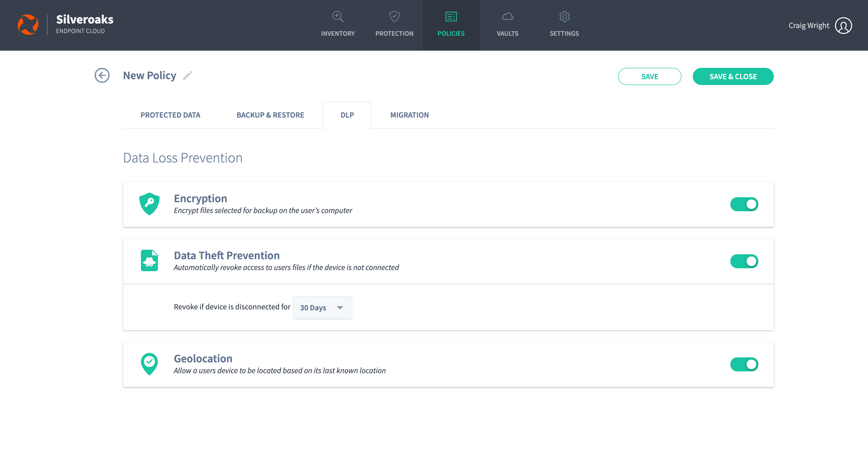Open the Inventory magnifier icon
The width and height of the screenshot is (868, 451).
338,17
